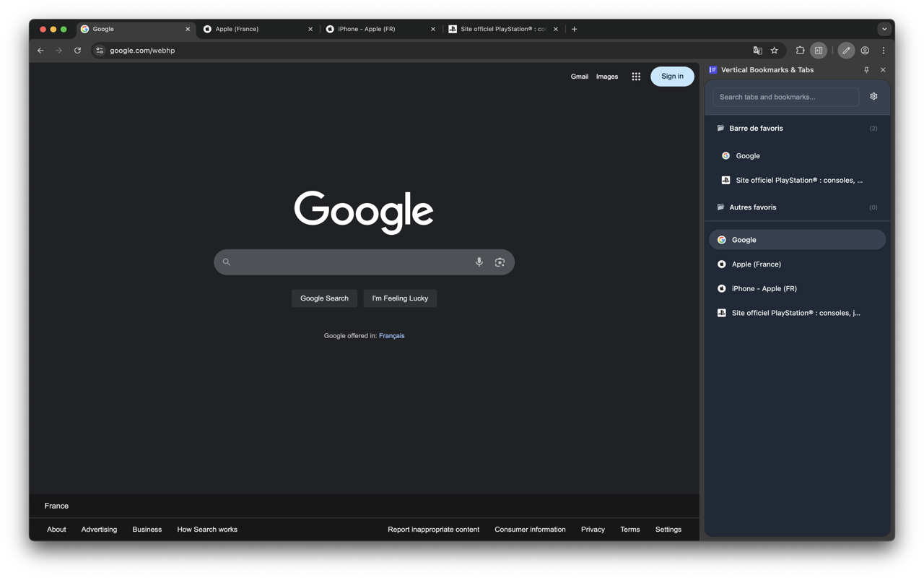Select Site officiel PlayStation in the side panel's open tabs list
Screen dimensions: 924x578
tap(797, 314)
